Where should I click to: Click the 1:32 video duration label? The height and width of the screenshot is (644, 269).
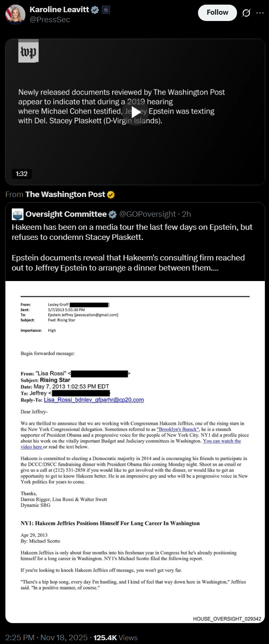pos(21,173)
